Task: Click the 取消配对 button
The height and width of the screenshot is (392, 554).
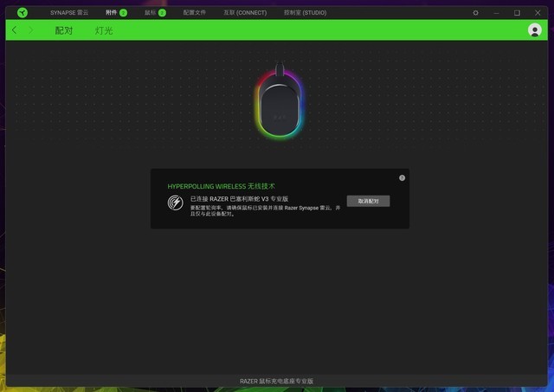Action: pos(368,201)
